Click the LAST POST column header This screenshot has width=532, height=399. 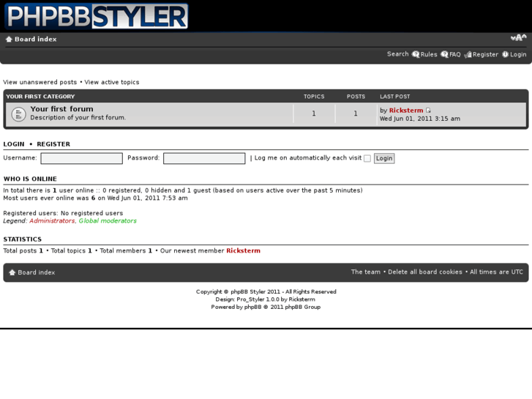click(395, 97)
